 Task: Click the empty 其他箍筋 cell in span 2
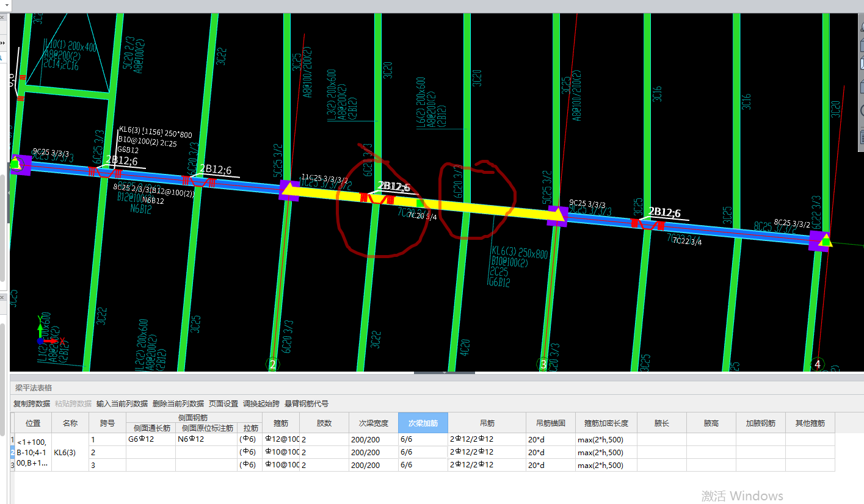click(810, 452)
